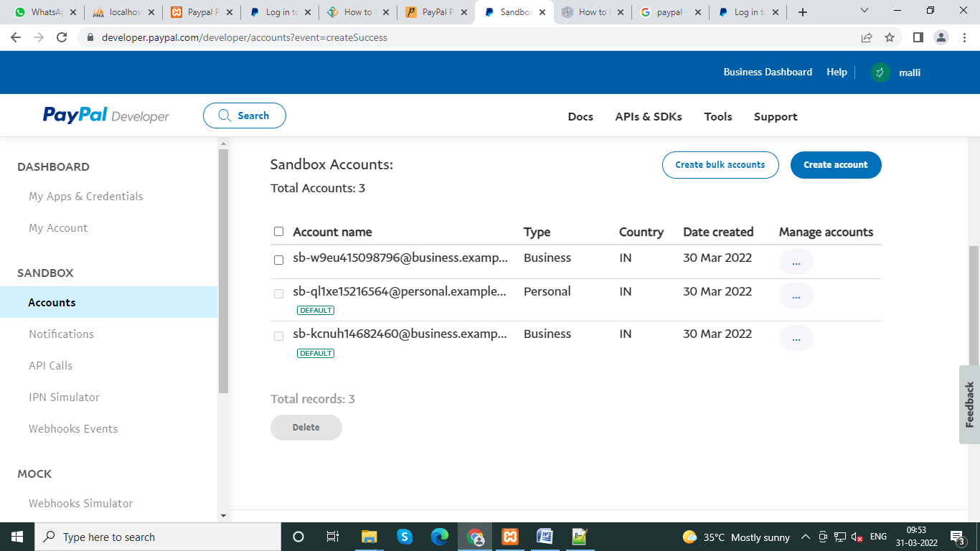The width and height of the screenshot is (980, 551).
Task: Open manage menu for sb-kcnuh14682460 account
Action: pos(796,338)
